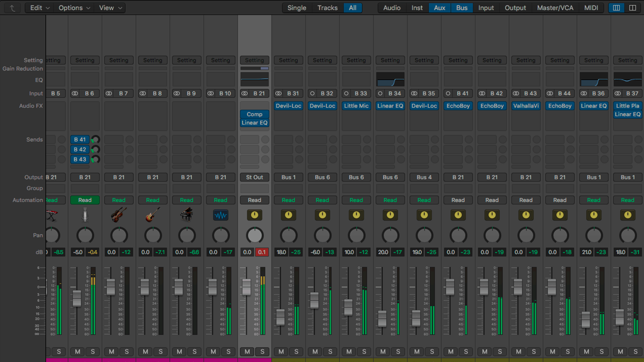Click the Group slot on B 21 strip
644x362 pixels.
tap(255, 189)
